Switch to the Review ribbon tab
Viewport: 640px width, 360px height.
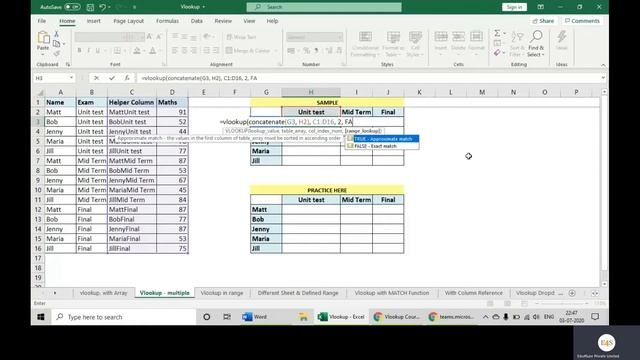pyautogui.click(x=223, y=21)
